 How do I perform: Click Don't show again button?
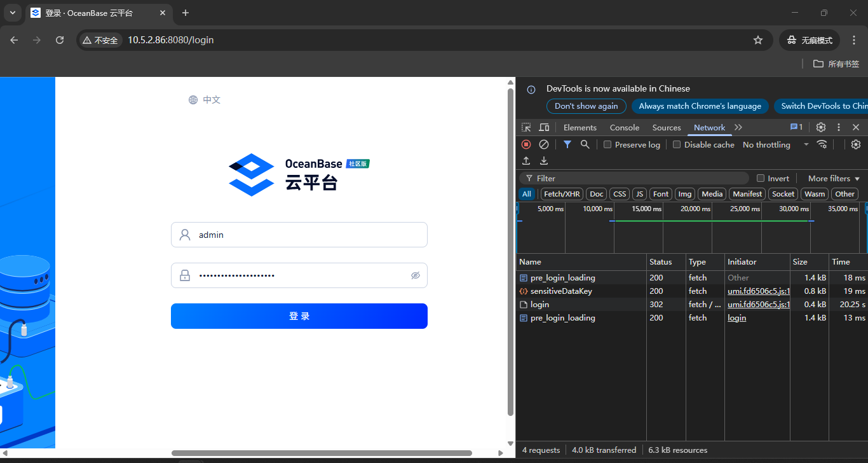click(x=587, y=106)
